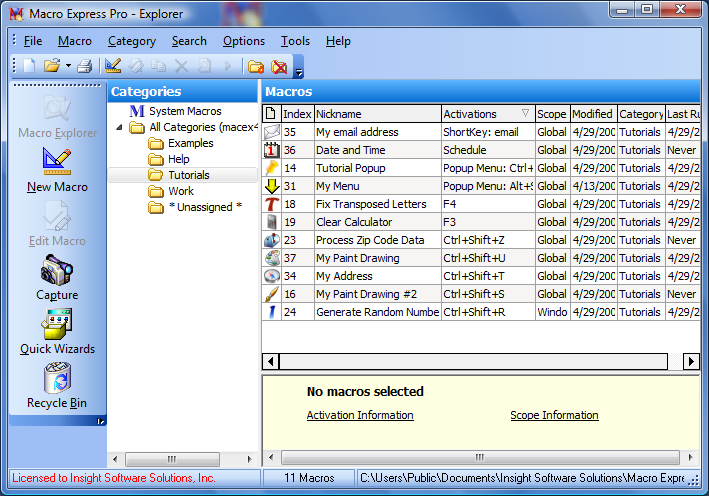Select the Tutorial Popup macro nickname
The width and height of the screenshot is (709, 496).
pos(351,168)
